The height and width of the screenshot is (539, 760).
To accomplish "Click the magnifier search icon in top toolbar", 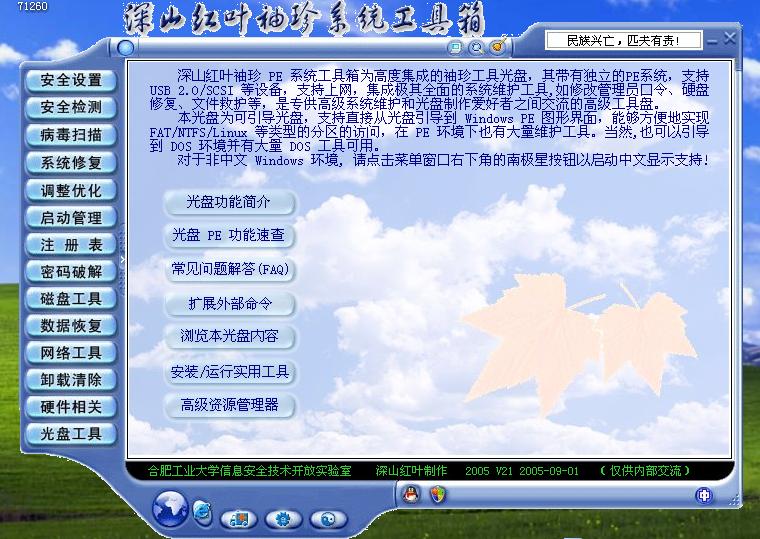I will coord(476,48).
